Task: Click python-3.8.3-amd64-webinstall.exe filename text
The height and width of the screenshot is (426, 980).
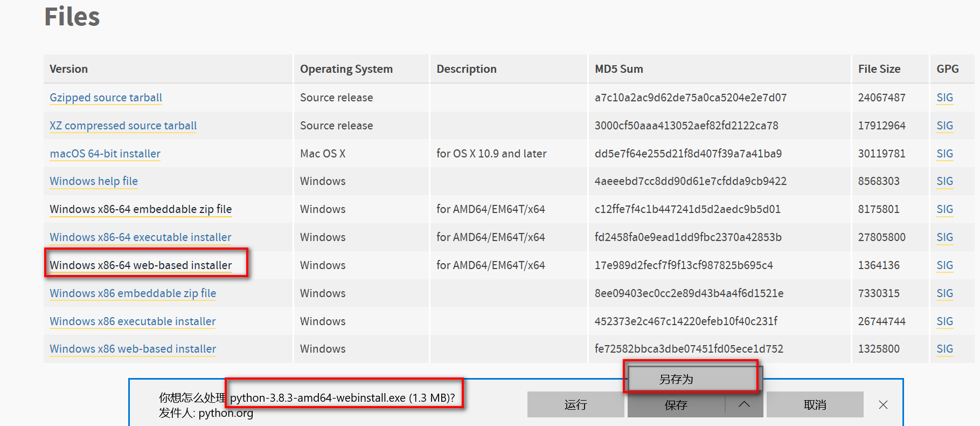Action: tap(318, 398)
